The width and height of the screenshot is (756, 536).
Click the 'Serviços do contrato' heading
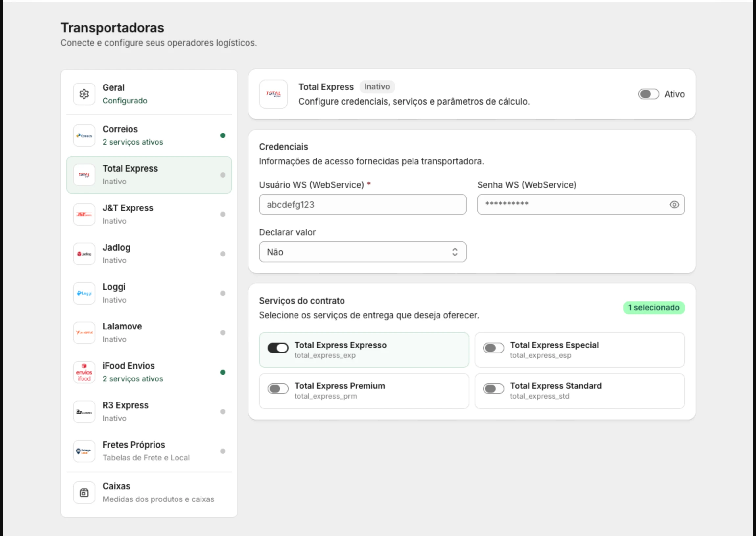point(301,301)
